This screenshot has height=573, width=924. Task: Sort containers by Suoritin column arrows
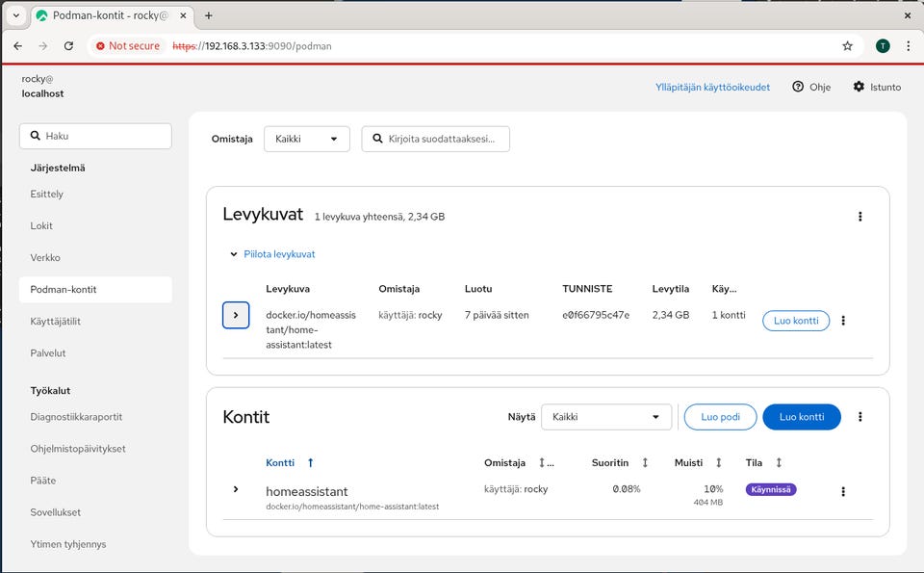[x=645, y=463]
